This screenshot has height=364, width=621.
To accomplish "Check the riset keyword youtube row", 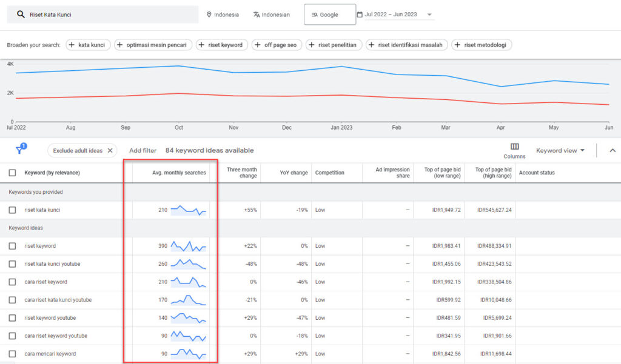I will tap(12, 318).
